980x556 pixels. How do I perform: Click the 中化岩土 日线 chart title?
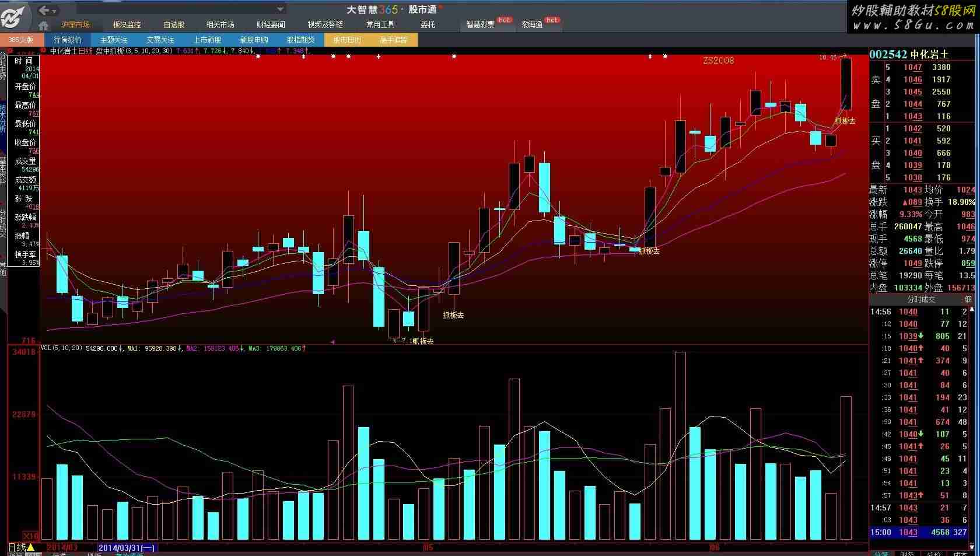71,51
